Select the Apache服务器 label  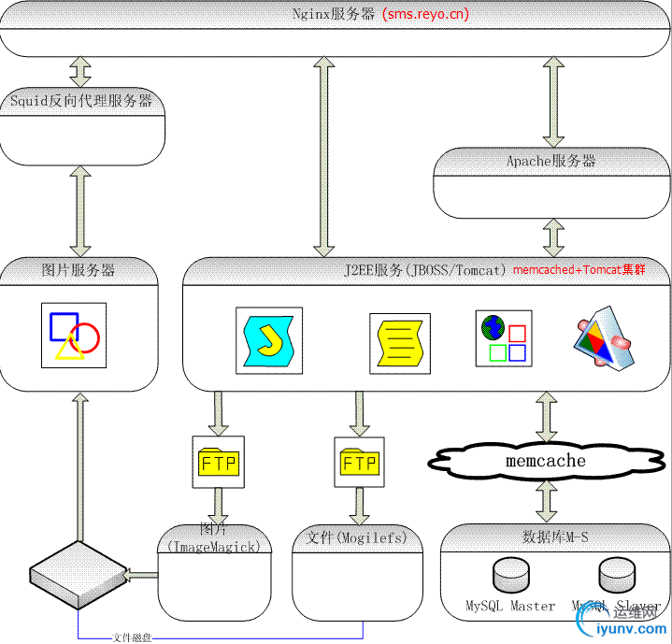(551, 161)
